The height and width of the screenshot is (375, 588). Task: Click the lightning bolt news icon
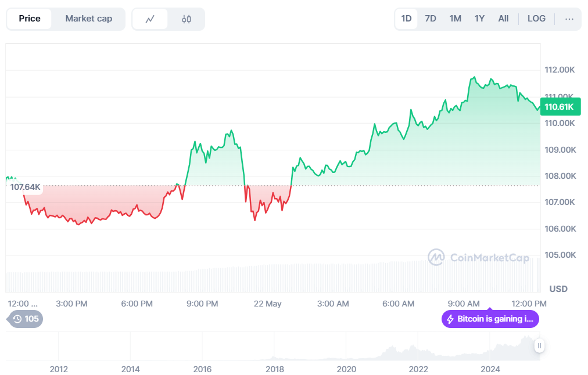click(450, 319)
